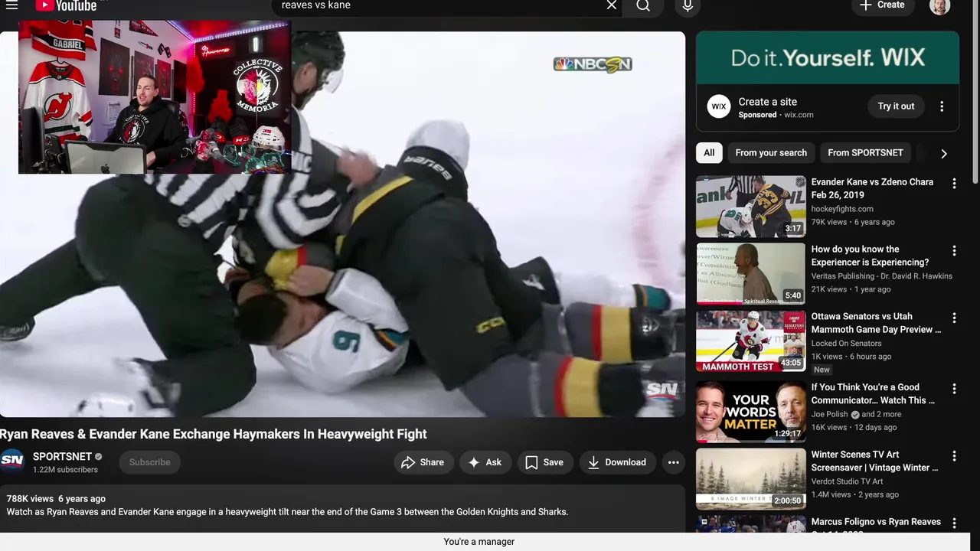Clear the search query text
The width and height of the screenshot is (980, 551).
pyautogui.click(x=612, y=5)
